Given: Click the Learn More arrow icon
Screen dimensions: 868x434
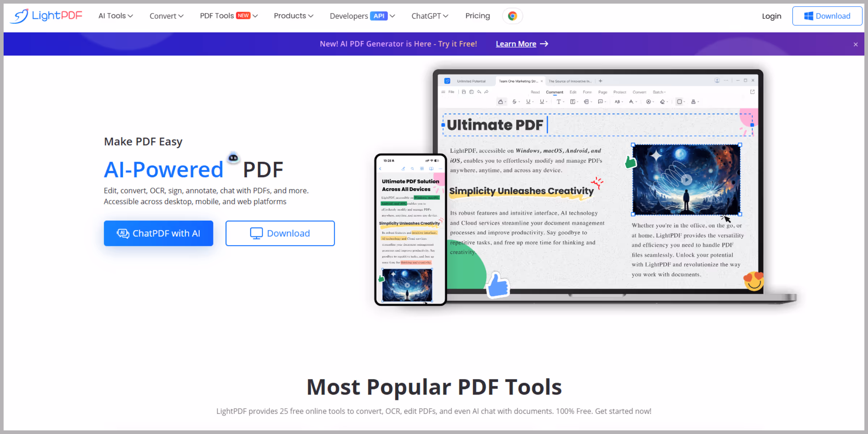Looking at the screenshot, I should point(544,44).
